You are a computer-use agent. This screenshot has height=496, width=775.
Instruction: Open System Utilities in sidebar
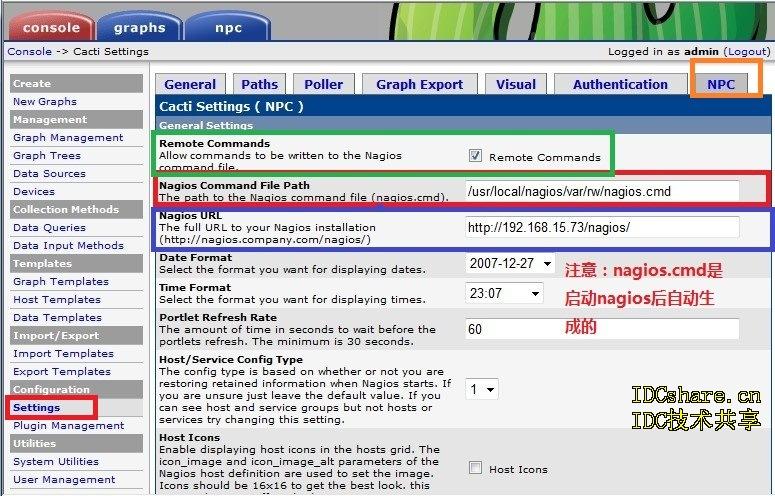56,461
